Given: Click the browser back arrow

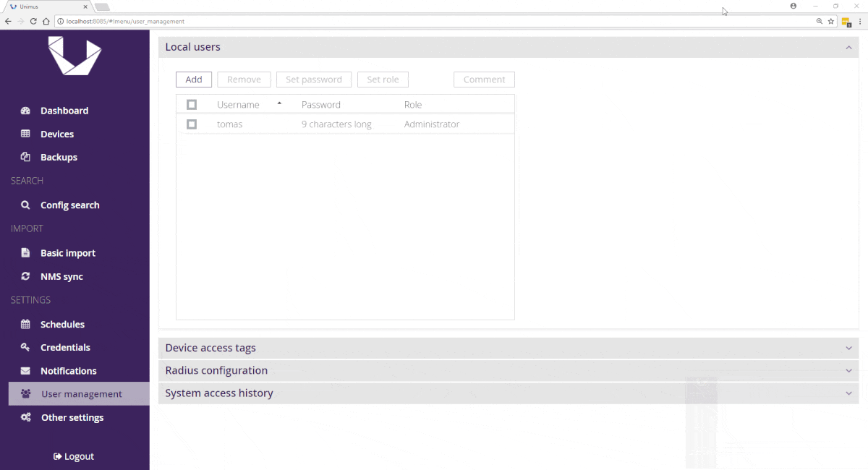Looking at the screenshot, I should [x=8, y=22].
